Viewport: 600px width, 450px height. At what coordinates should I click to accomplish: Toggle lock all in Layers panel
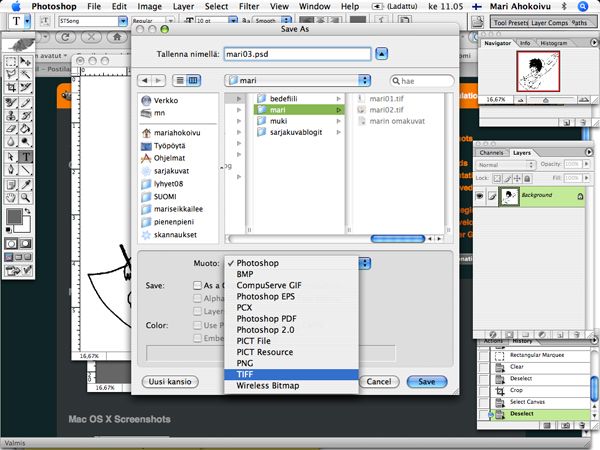click(x=527, y=178)
